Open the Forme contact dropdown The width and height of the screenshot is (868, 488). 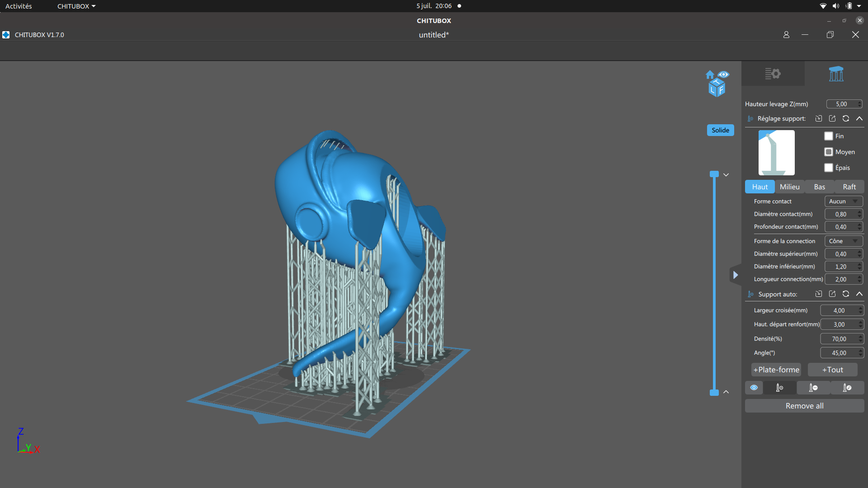844,202
